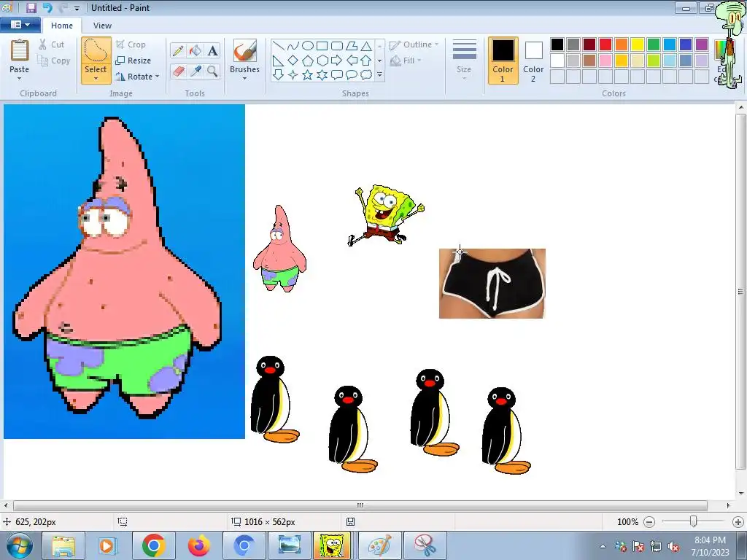
Task: Activate Color 1 foreground selector
Action: (503, 61)
